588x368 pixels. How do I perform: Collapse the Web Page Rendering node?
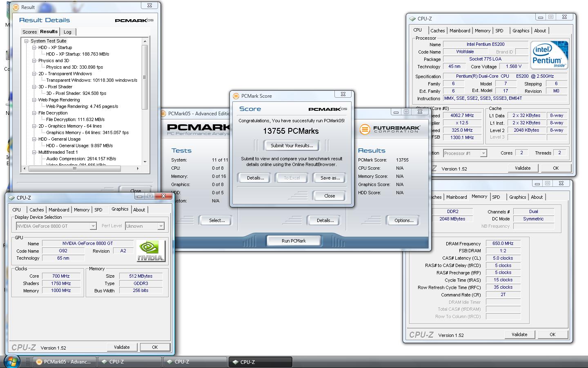click(x=34, y=100)
